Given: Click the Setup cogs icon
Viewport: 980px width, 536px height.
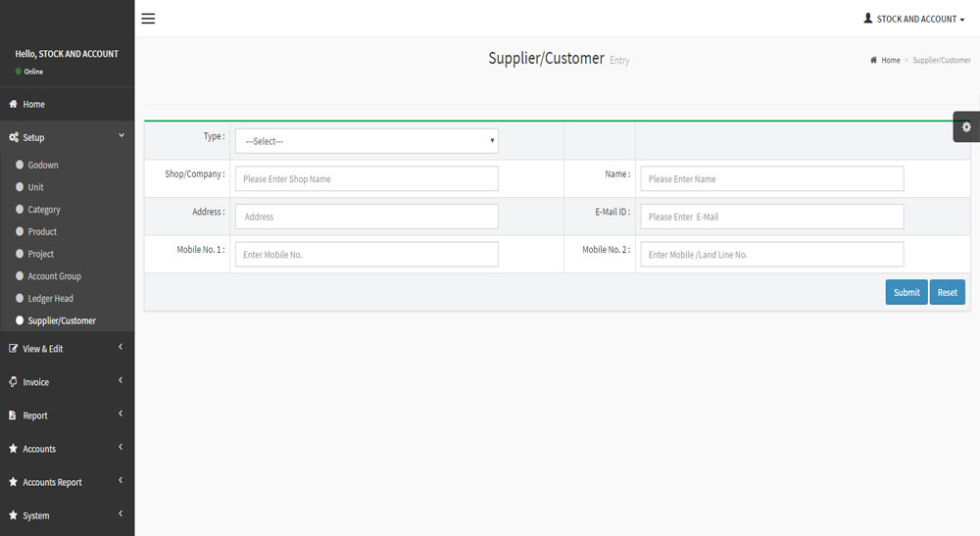Looking at the screenshot, I should (x=13, y=137).
